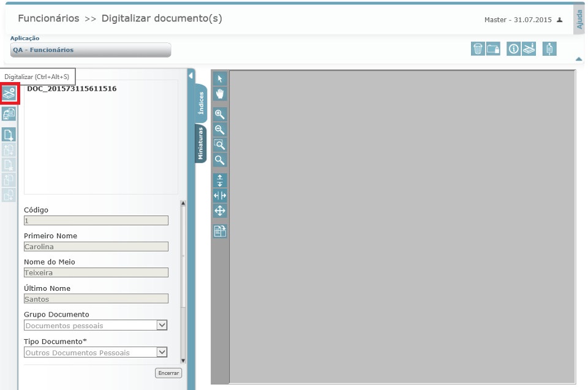The width and height of the screenshot is (588, 390).
Task: Select the pointer arrow tool
Action: click(219, 78)
